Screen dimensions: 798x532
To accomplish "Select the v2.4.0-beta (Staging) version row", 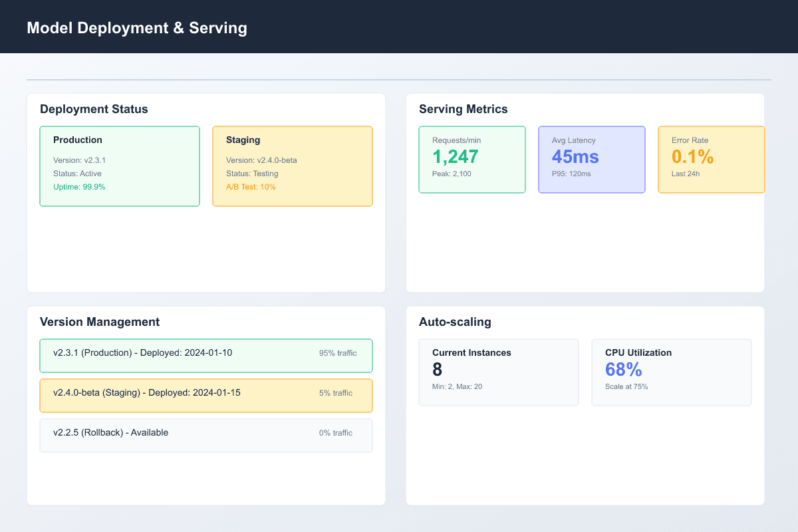I will click(206, 396).
